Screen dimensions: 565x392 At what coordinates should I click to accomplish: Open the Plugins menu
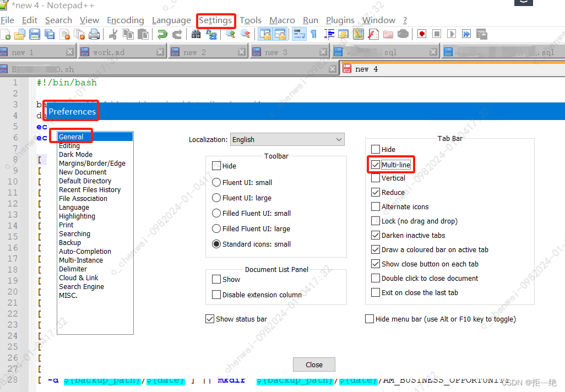tap(340, 20)
